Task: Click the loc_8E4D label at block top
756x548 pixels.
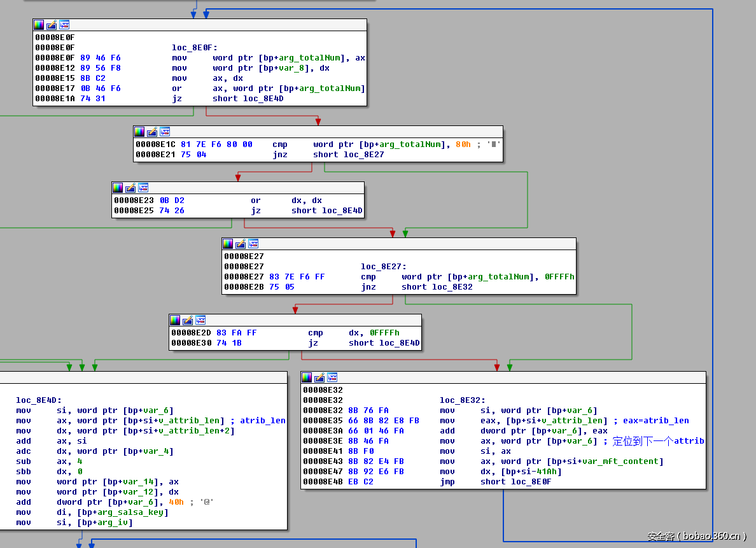Action: pyautogui.click(x=36, y=400)
